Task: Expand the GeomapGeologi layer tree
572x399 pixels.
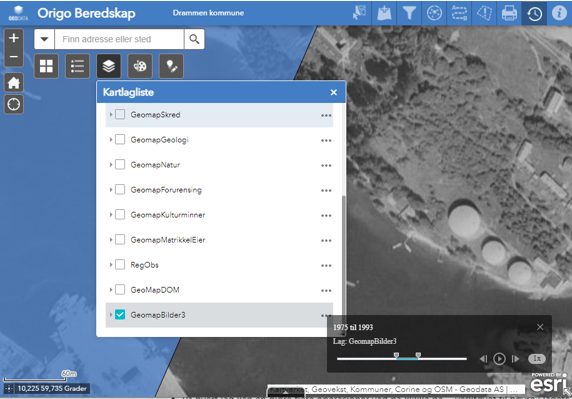Action: pyautogui.click(x=111, y=139)
